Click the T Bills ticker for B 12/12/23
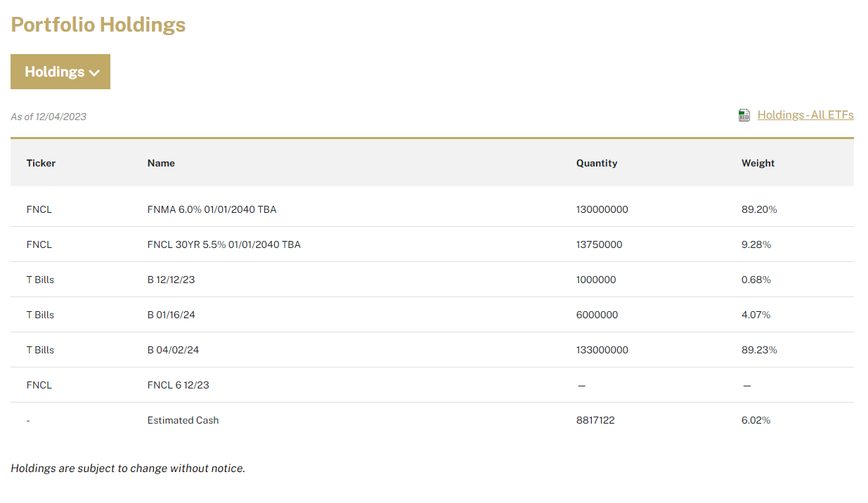Image resolution: width=868 pixels, height=503 pixels. coord(40,279)
